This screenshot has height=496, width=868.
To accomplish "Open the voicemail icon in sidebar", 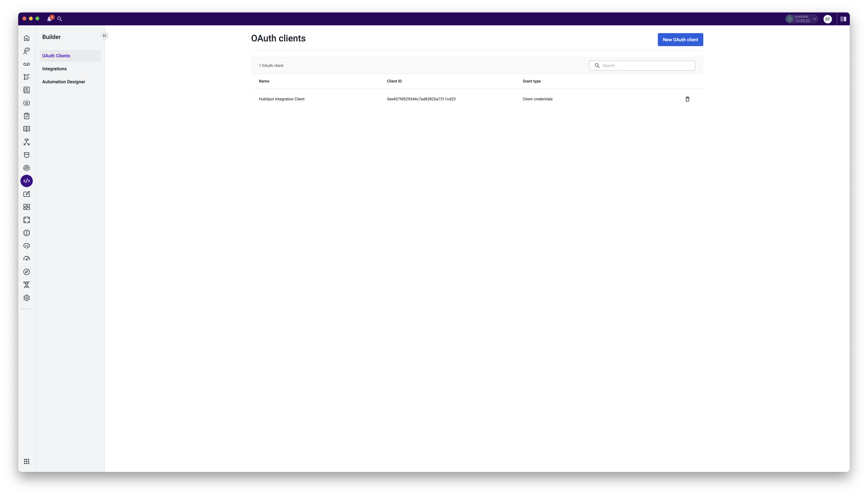I will pyautogui.click(x=27, y=64).
